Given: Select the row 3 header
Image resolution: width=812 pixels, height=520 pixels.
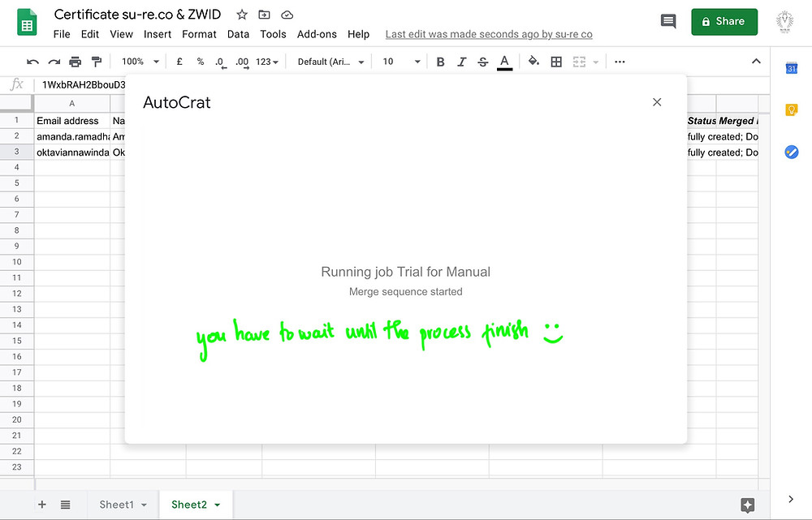Looking at the screenshot, I should [x=16, y=152].
